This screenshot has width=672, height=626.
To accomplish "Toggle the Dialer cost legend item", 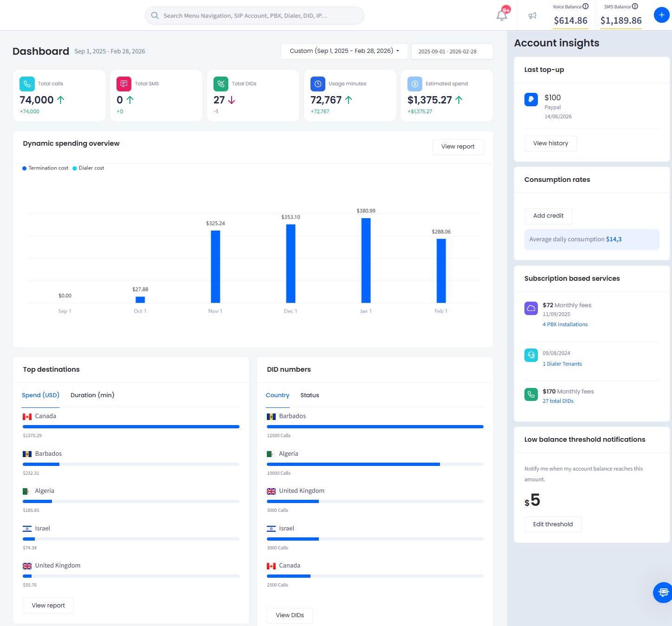I will pyautogui.click(x=88, y=168).
